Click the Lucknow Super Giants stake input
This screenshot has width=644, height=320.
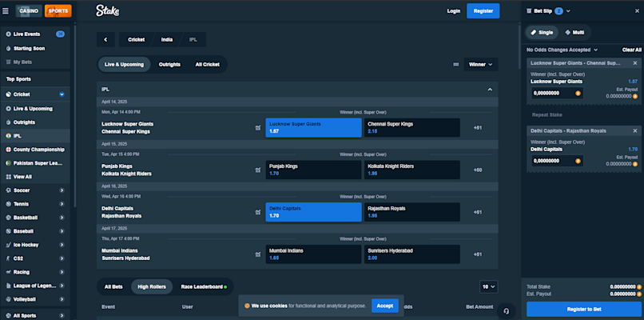(557, 93)
